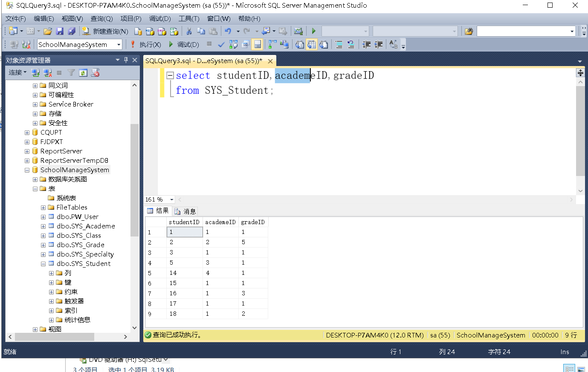The height and width of the screenshot is (372, 588).
Task: Open the 161 % zoom level dropdown
Action: (171, 199)
